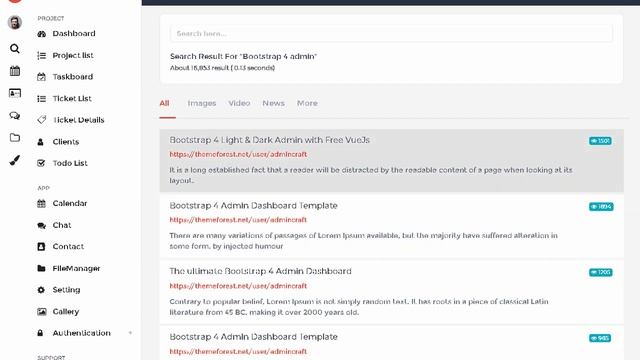Open the contact card icon in mini sidebar
The image size is (640, 360).
(x=15, y=93)
